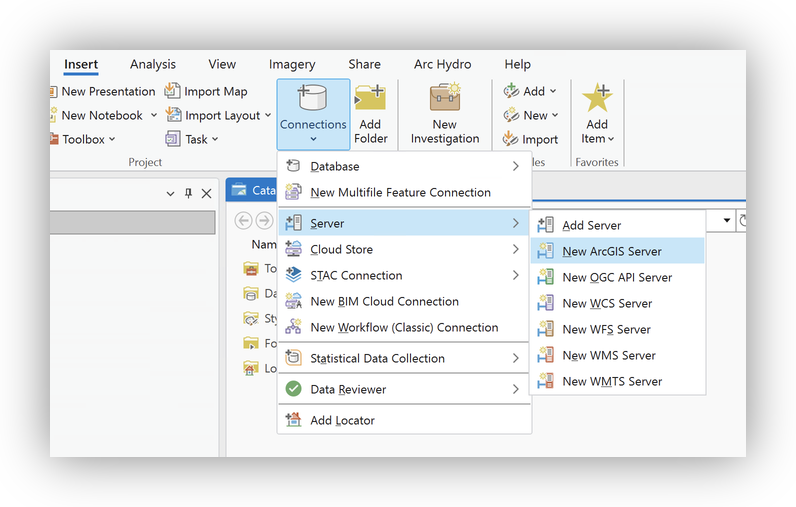
Task: Toggle auto-hide pin on left pane
Action: click(188, 193)
